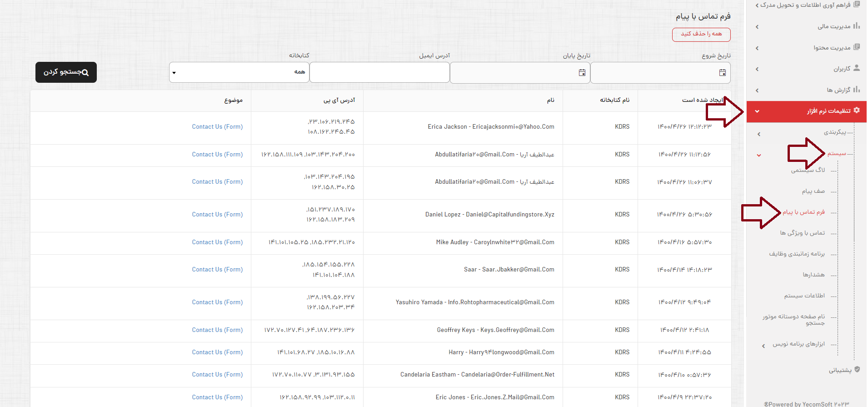Image resolution: width=868 pixels, height=407 pixels.
Task: Collapse the سیستم submenu chevron
Action: (x=759, y=156)
